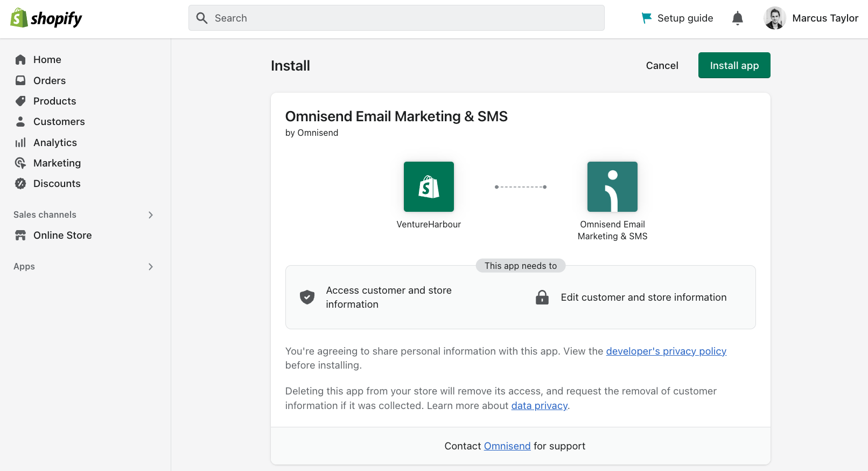
Task: Open the data privacy link
Action: (539, 405)
